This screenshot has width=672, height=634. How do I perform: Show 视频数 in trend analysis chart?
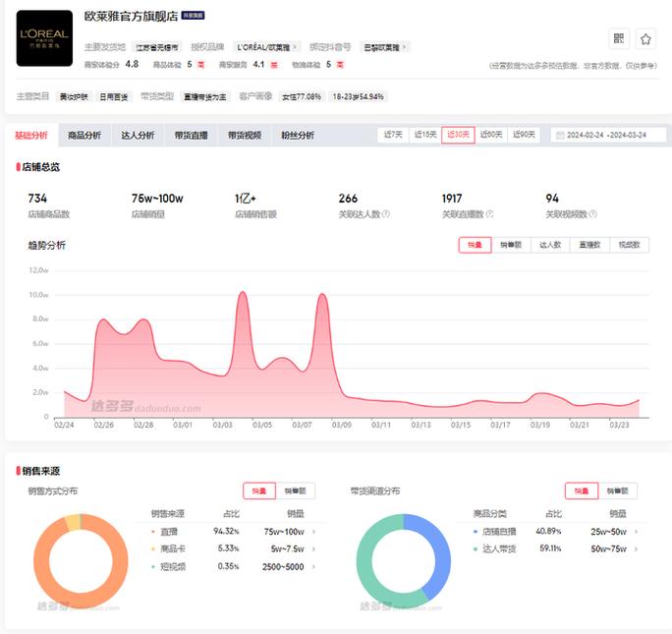(629, 245)
